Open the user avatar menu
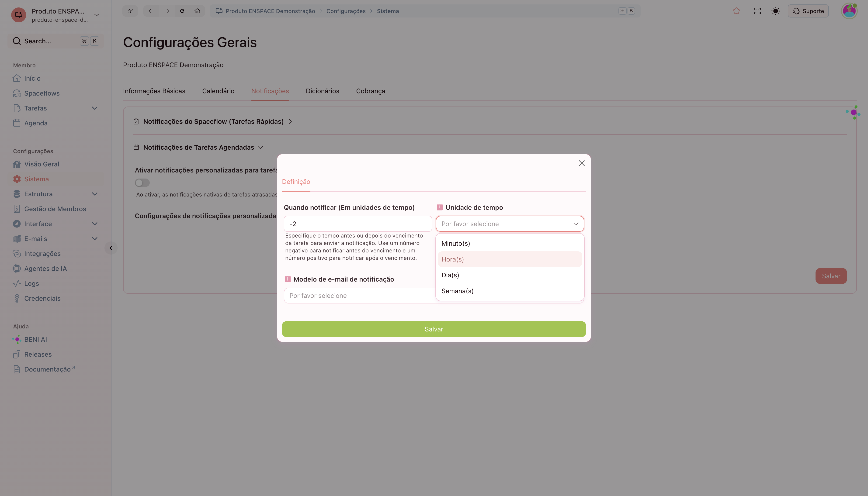This screenshot has height=496, width=868. pyautogui.click(x=849, y=11)
